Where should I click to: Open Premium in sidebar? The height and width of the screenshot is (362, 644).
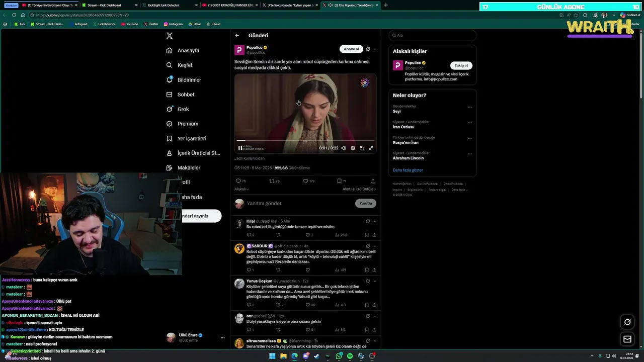pyautogui.click(x=182, y=124)
